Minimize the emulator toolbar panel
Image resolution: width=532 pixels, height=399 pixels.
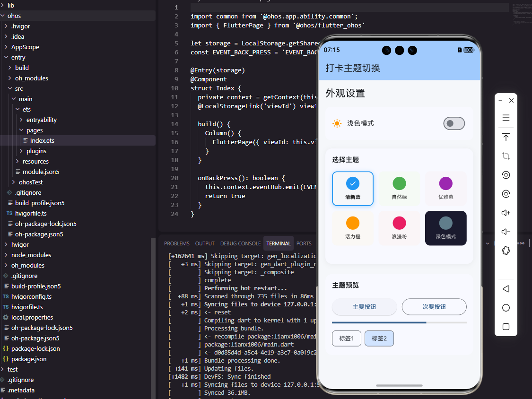500,101
